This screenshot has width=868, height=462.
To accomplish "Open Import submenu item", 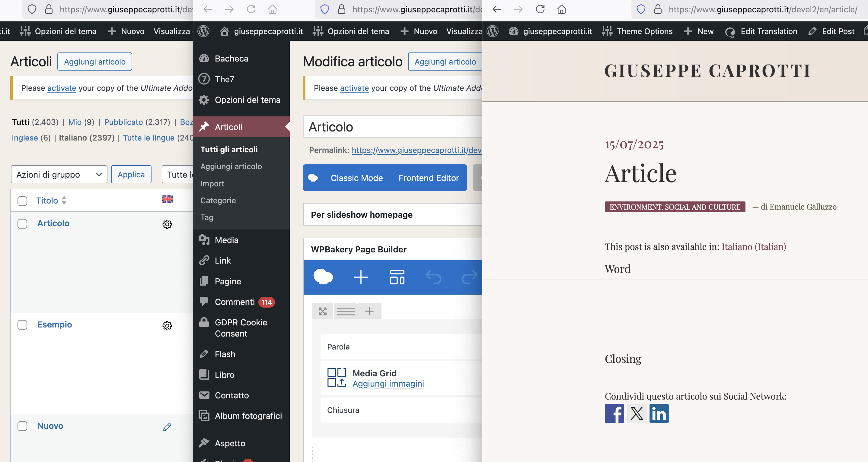I will (212, 184).
